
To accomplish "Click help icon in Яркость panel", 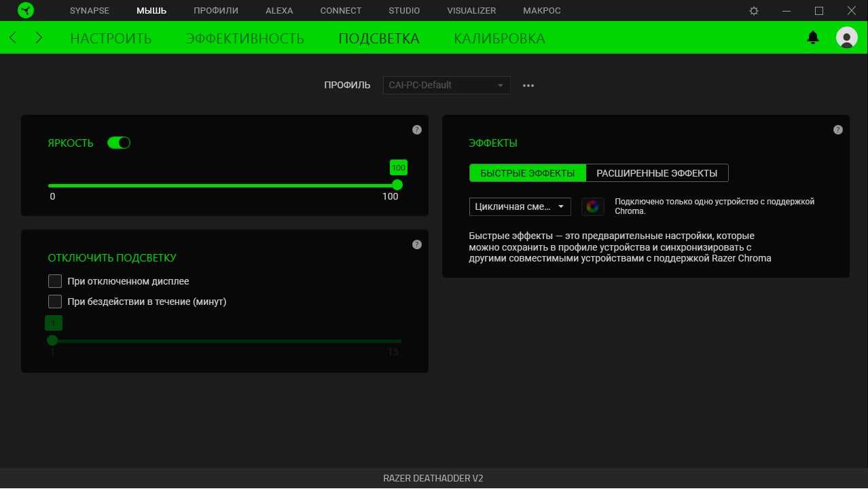I will (x=416, y=130).
